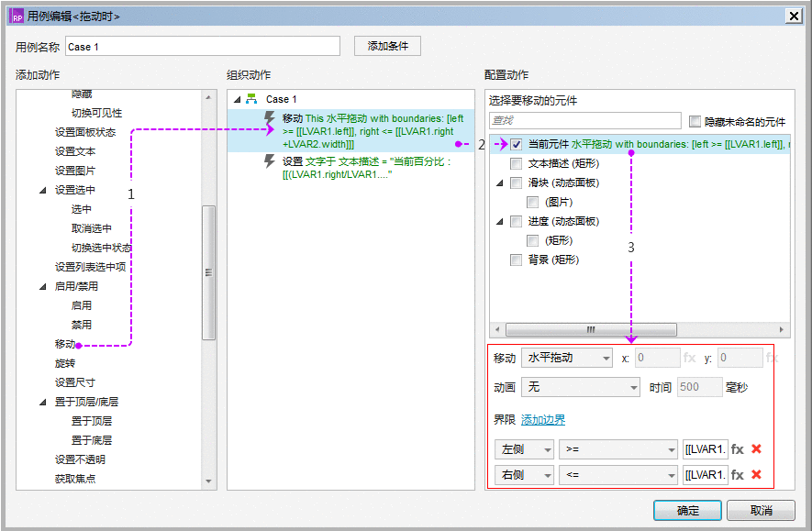Select the 旋转 action

point(65,363)
